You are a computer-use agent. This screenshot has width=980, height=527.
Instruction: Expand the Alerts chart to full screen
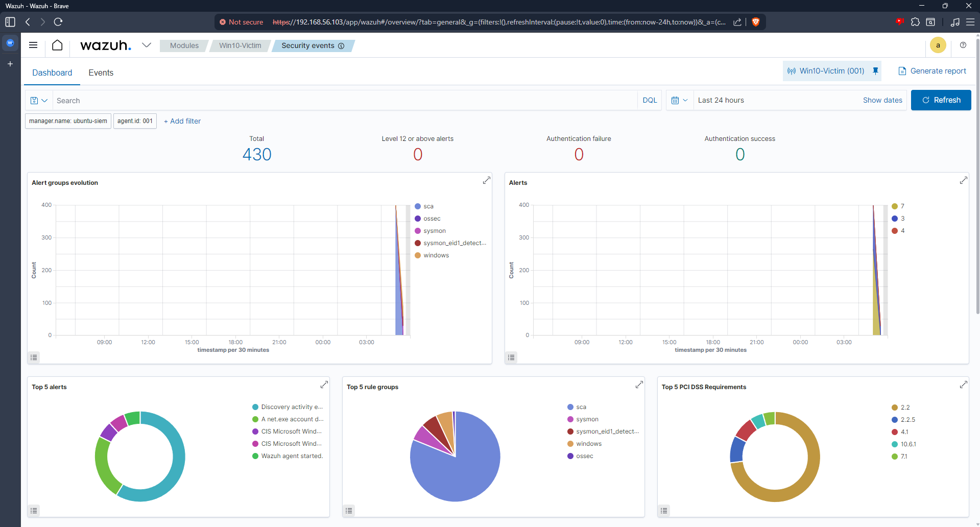(x=964, y=180)
